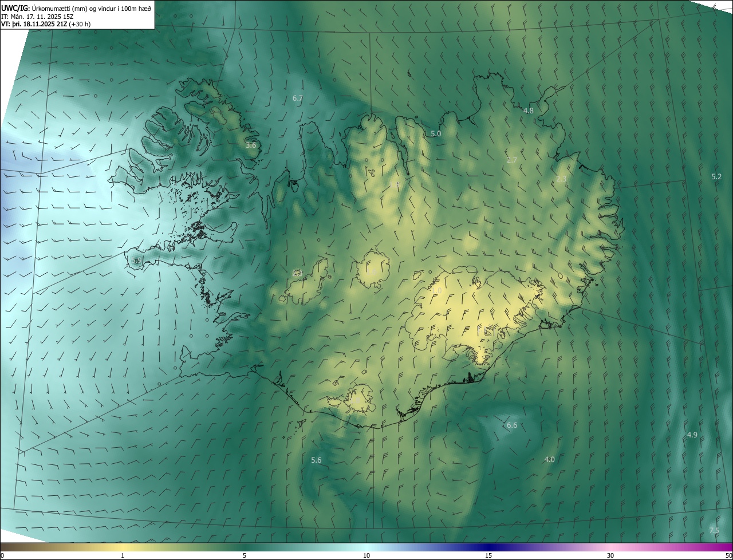Click the color scale tick label 10

pos(366,555)
